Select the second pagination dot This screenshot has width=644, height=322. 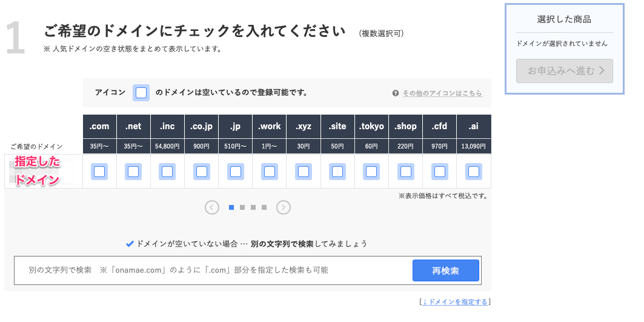tap(242, 207)
